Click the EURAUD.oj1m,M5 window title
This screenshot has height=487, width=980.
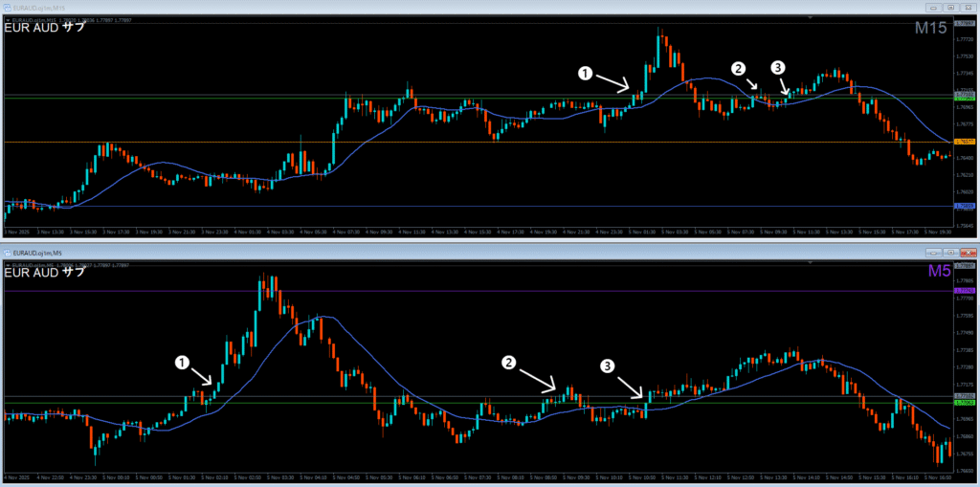point(35,253)
